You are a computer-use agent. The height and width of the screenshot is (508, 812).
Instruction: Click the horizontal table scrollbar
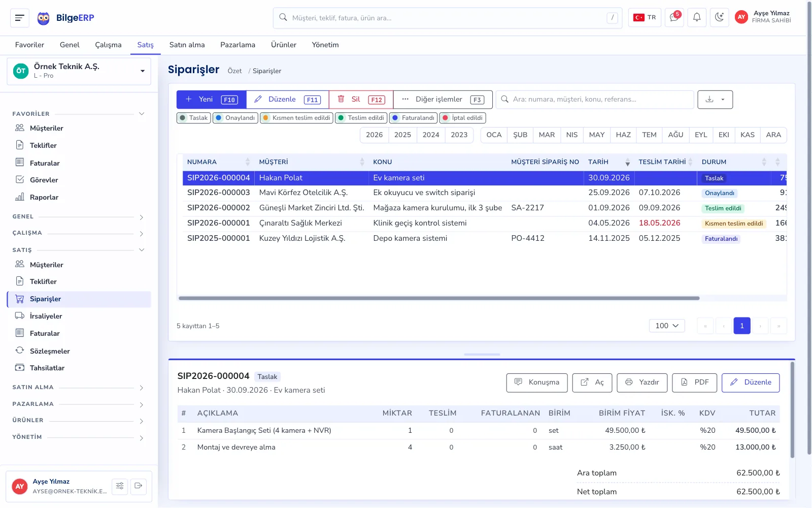pos(439,298)
